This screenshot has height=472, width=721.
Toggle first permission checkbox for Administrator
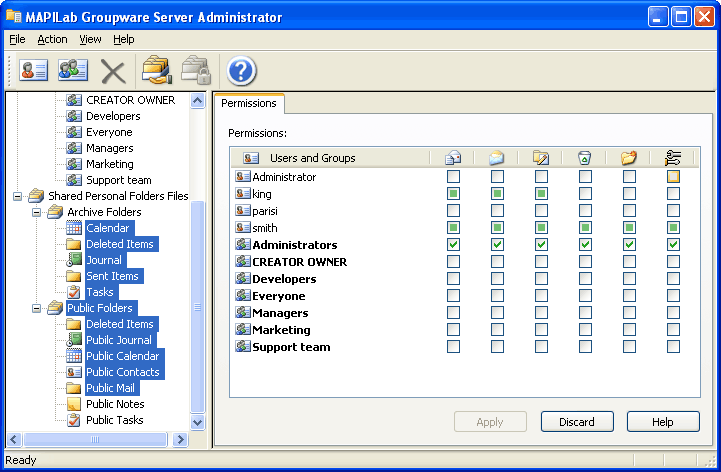(x=453, y=177)
